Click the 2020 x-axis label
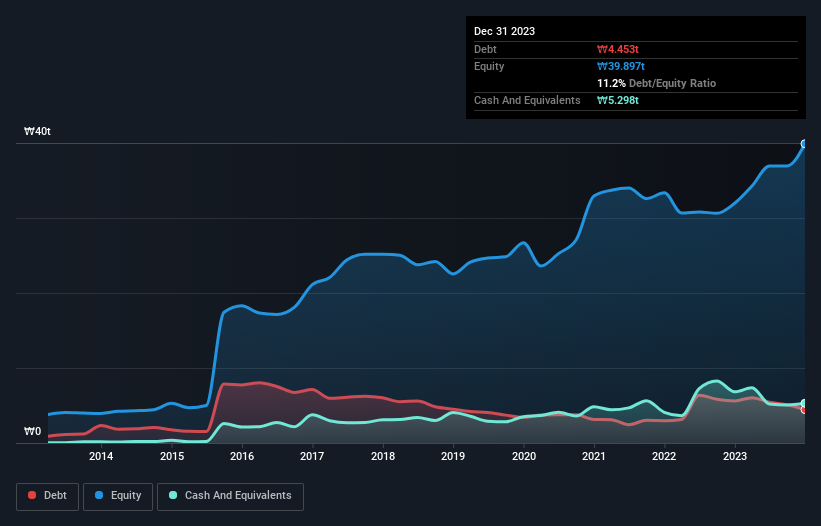Screen dimensions: 821x526 (524, 456)
